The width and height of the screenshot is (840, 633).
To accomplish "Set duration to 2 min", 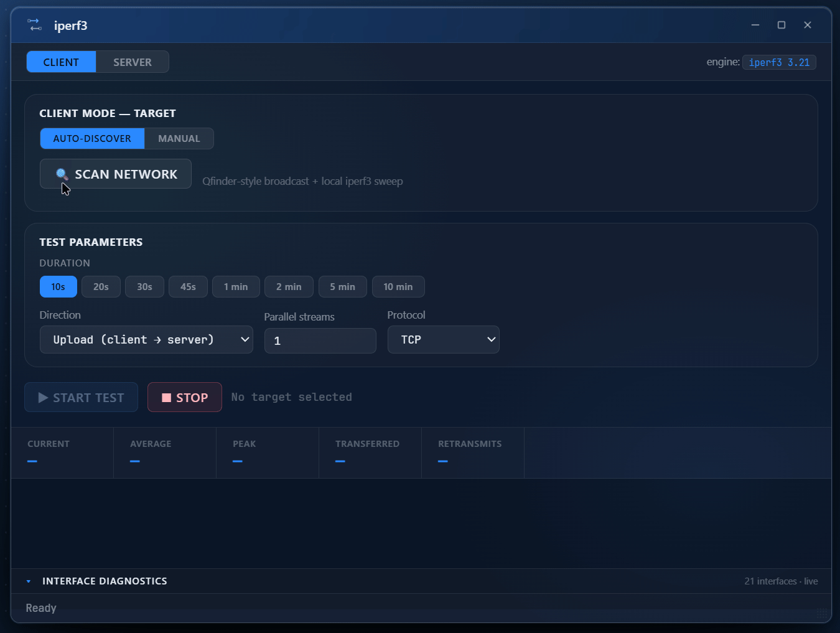I will coord(289,286).
